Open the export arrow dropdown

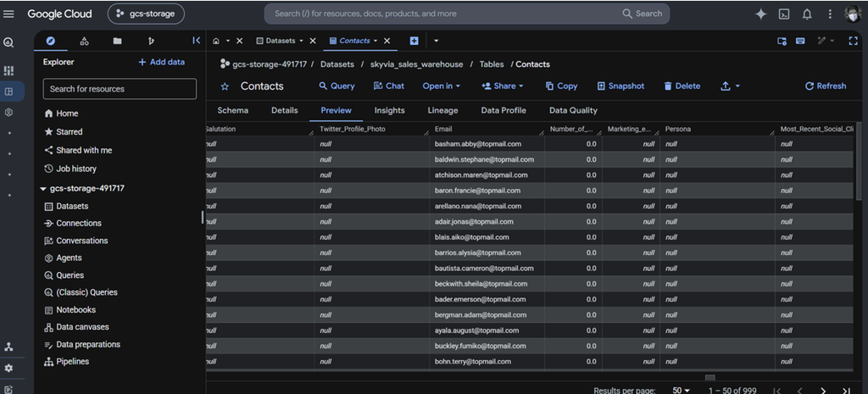(731, 86)
